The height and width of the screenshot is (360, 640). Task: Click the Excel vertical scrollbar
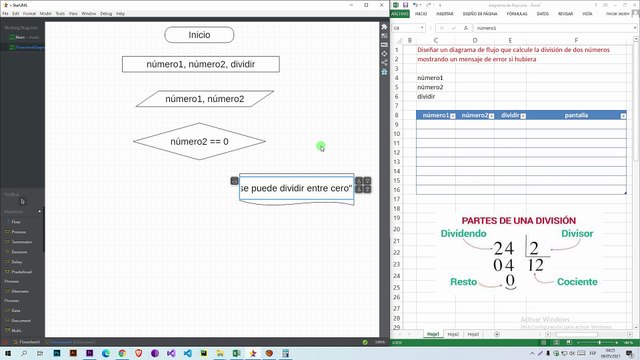(x=636, y=102)
